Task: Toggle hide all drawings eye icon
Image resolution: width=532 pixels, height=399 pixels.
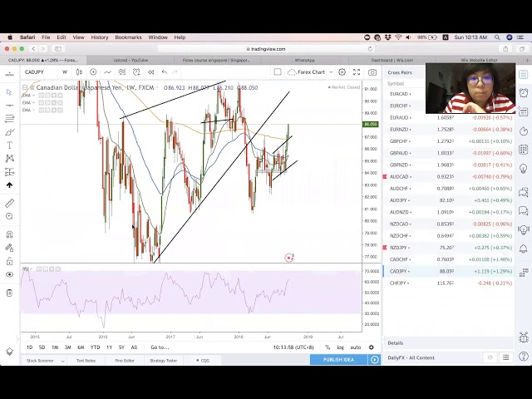Action: click(9, 274)
